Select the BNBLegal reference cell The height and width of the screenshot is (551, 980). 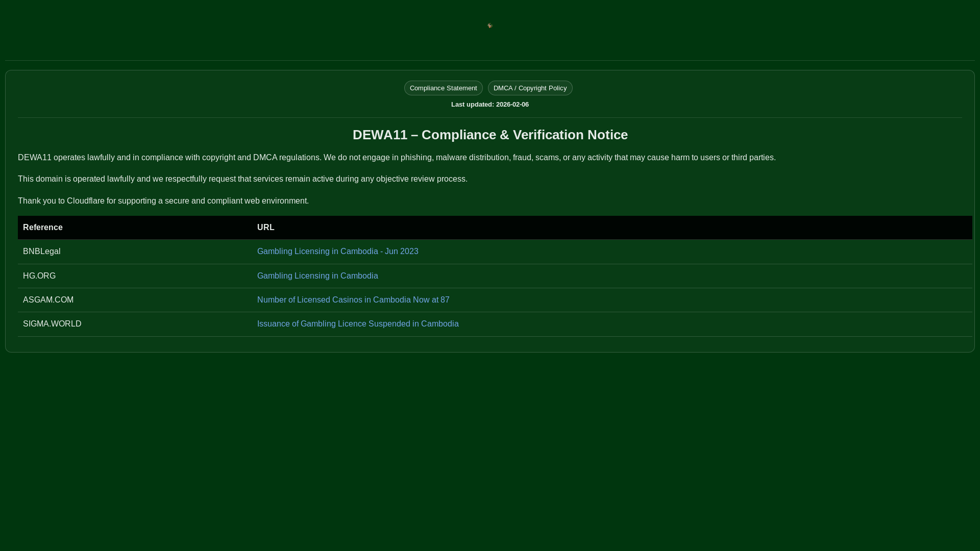pyautogui.click(x=135, y=252)
